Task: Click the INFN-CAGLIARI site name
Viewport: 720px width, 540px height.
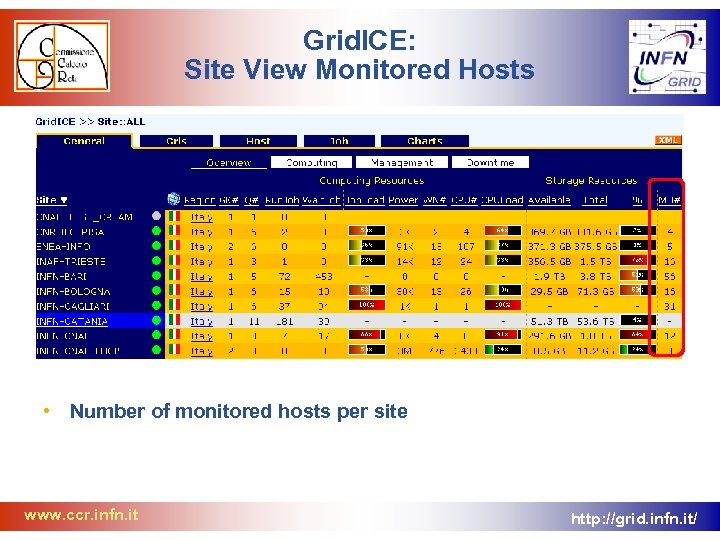Action: 73,306
